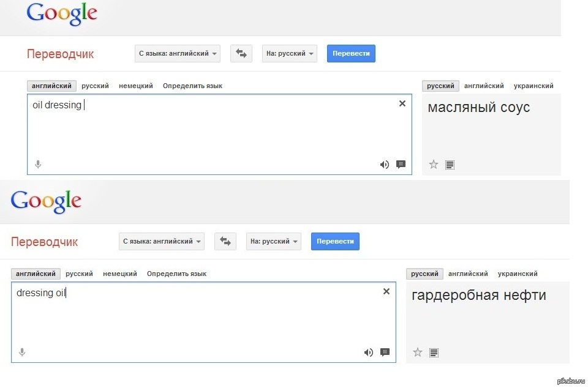Select all text of "масляный соус" result
The width and height of the screenshot is (588, 388).
coord(450,164)
